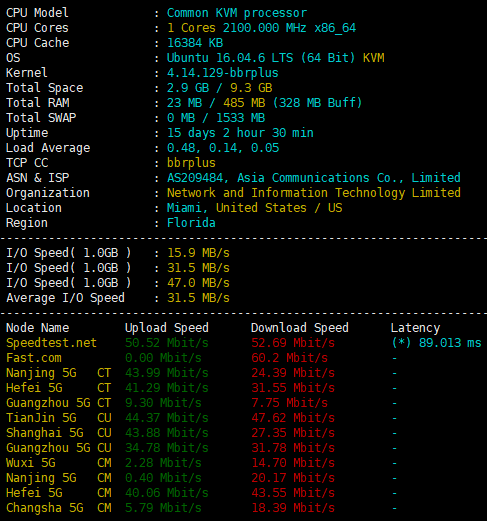Select the CPU cache value '16384 KB'
Image resolution: width=487 pixels, height=521 pixels.
tap(195, 43)
